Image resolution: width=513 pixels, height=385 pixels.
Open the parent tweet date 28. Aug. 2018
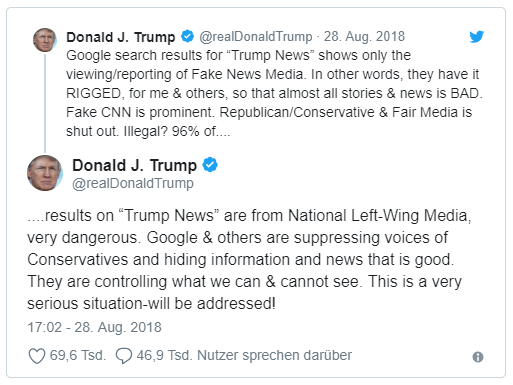tap(364, 36)
